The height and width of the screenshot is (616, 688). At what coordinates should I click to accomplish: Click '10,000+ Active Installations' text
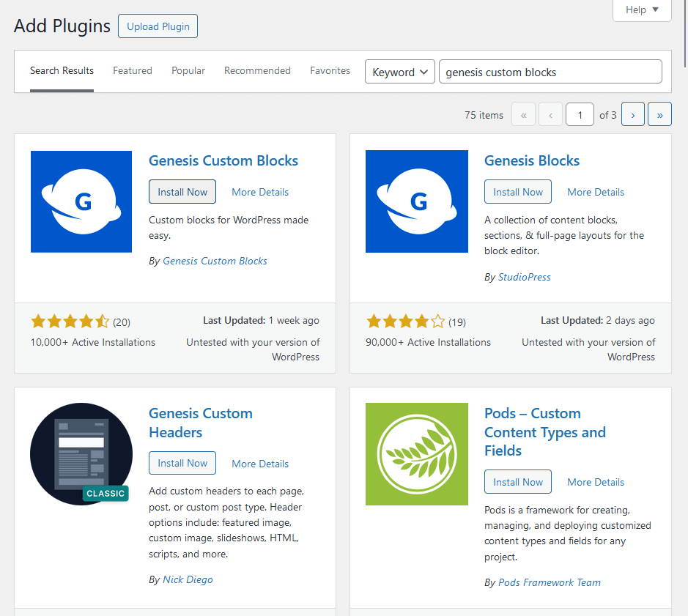coord(92,342)
